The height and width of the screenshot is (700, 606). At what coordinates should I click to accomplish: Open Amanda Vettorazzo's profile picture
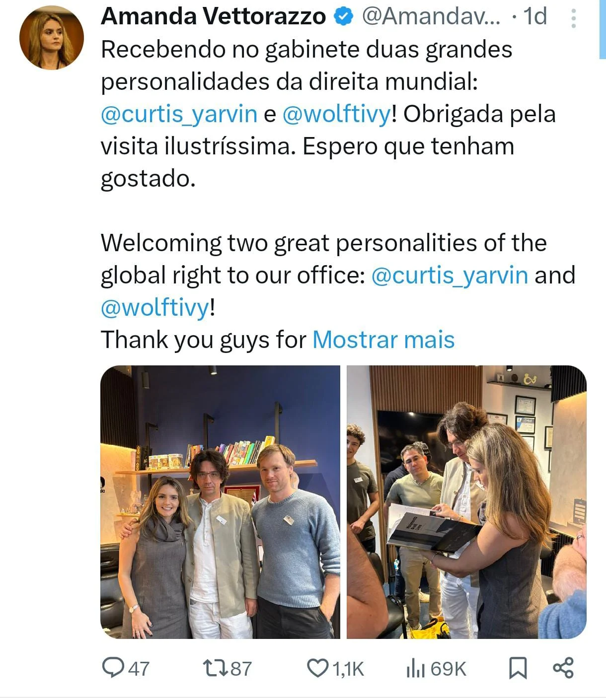pos(52,38)
